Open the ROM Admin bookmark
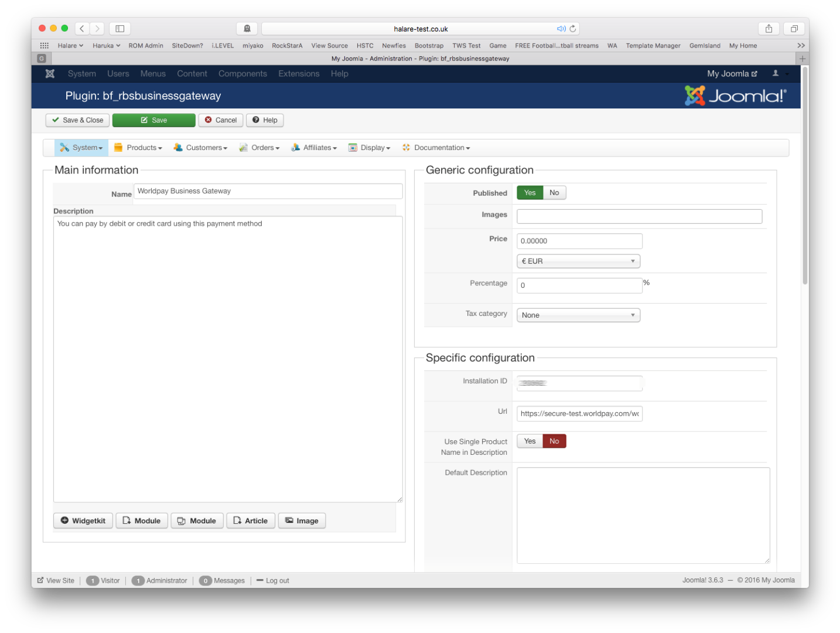The width and height of the screenshot is (840, 633). 146,46
